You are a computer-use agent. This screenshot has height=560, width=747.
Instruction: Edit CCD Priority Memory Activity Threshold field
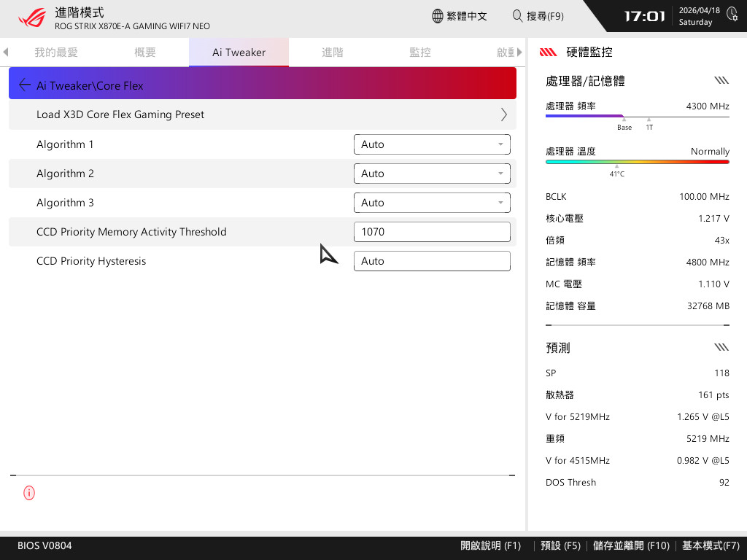coord(432,232)
